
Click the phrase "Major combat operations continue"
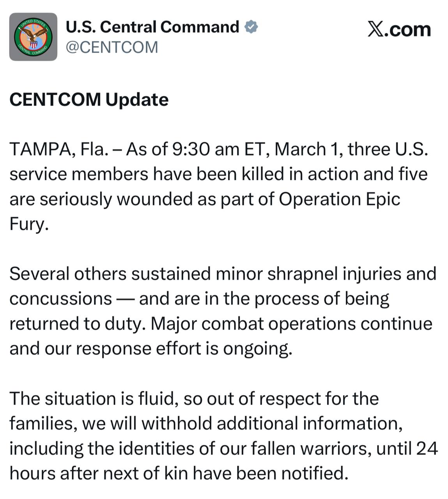[291, 324]
